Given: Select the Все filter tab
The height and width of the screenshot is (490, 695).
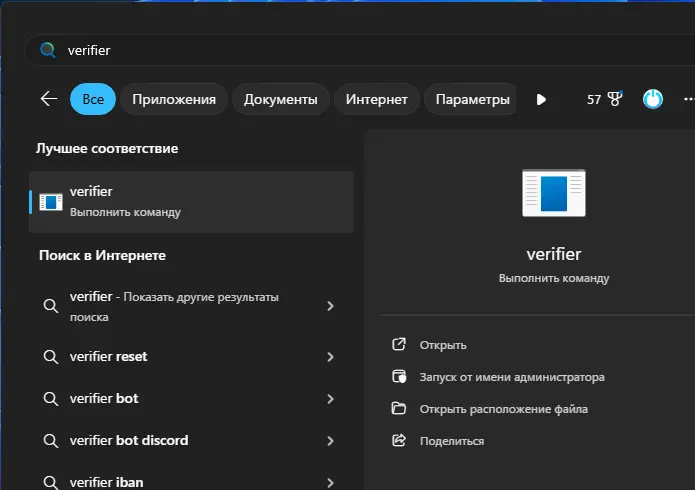Looking at the screenshot, I should click(93, 99).
